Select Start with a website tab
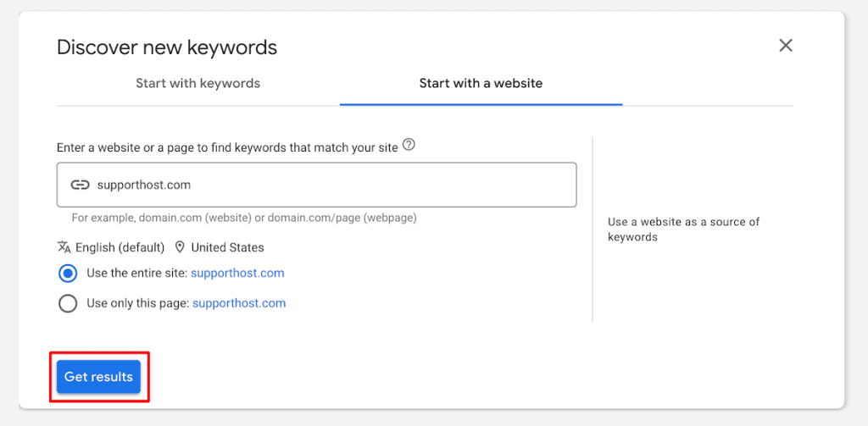Viewport: 868px width, 426px height. click(x=481, y=84)
